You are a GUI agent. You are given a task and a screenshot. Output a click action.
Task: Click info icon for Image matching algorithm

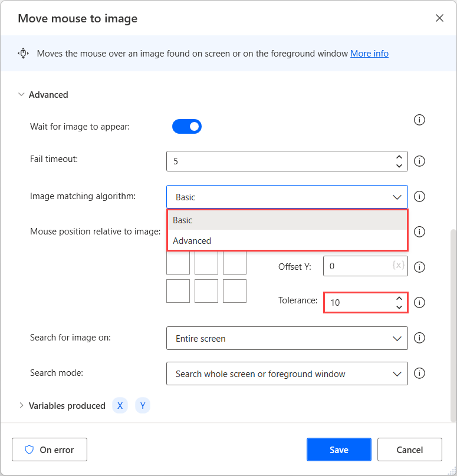420,196
